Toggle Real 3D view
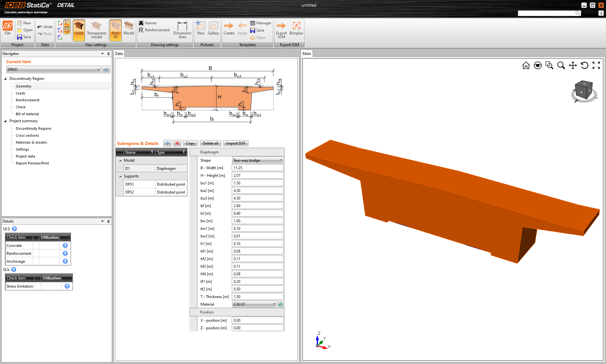 click(x=115, y=30)
